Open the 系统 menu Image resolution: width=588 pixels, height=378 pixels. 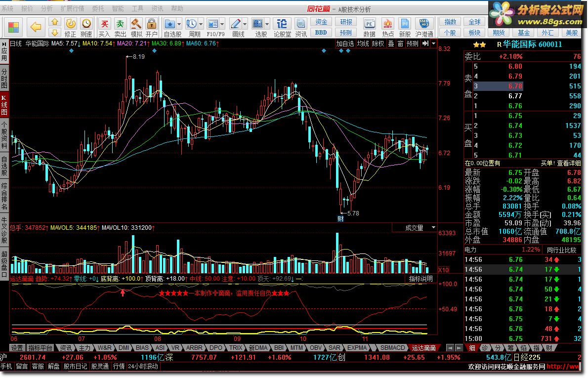[7, 8]
